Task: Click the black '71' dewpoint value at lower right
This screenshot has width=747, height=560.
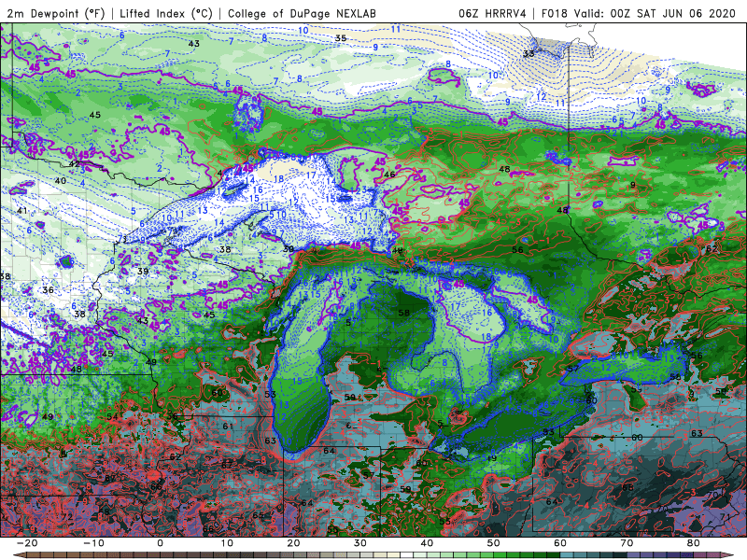Action: (x=726, y=517)
